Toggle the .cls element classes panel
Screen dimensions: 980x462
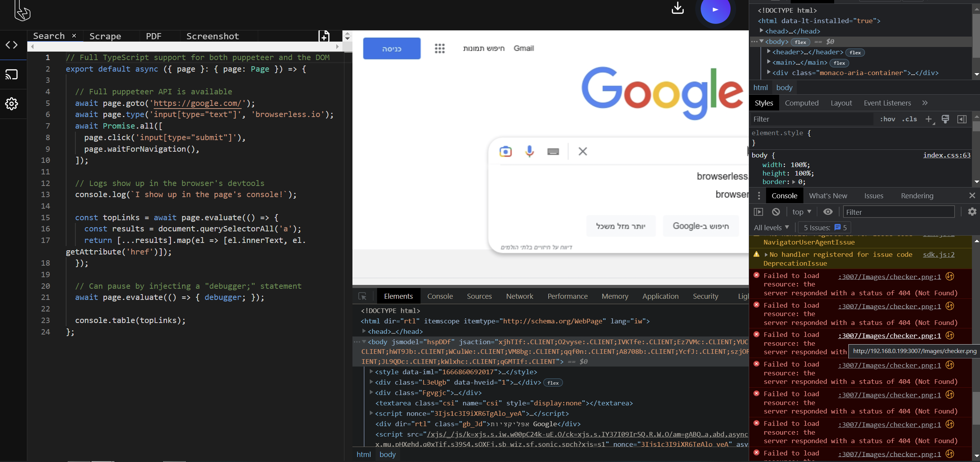(x=909, y=119)
